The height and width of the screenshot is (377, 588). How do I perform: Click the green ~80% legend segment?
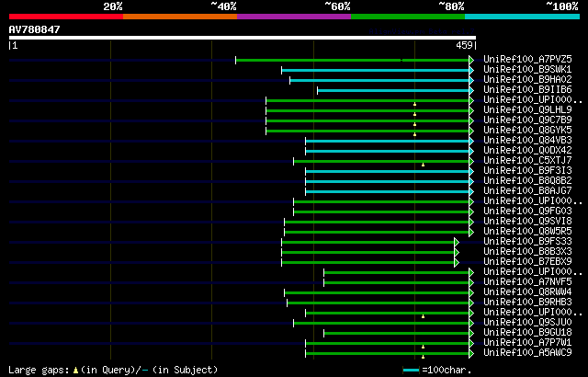[x=408, y=17]
